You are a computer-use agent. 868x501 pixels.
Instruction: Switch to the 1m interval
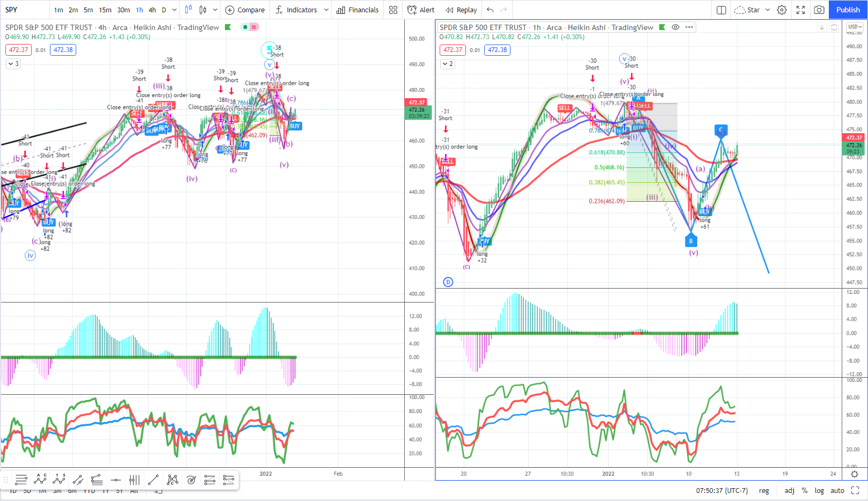pyautogui.click(x=59, y=10)
